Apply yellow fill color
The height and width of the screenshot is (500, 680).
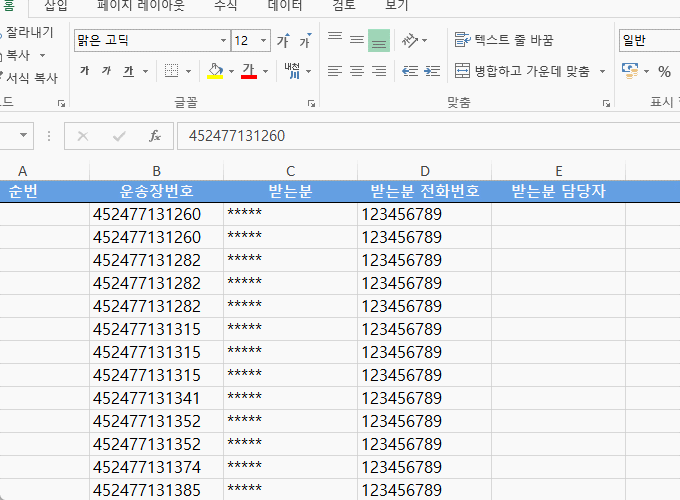[x=215, y=71]
